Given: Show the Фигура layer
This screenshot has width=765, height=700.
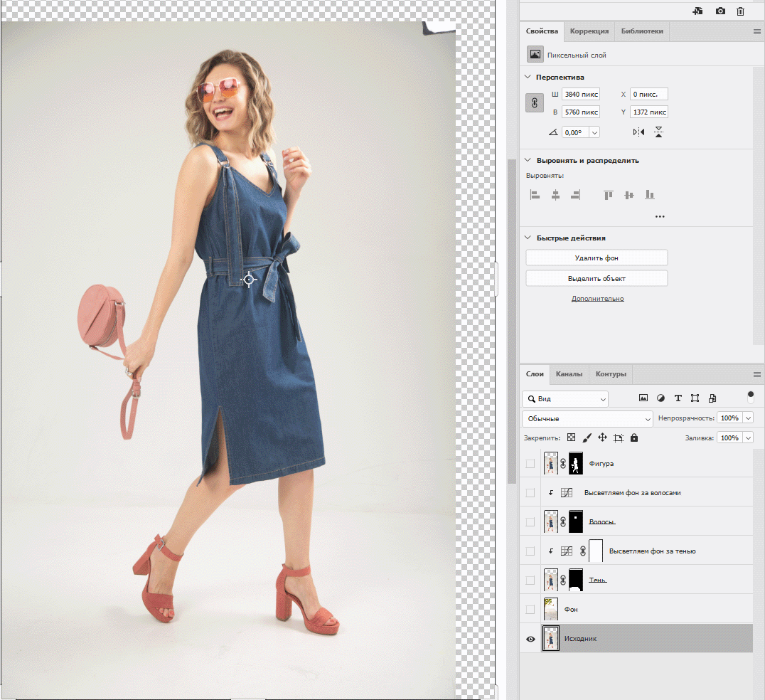Looking at the screenshot, I should point(530,464).
